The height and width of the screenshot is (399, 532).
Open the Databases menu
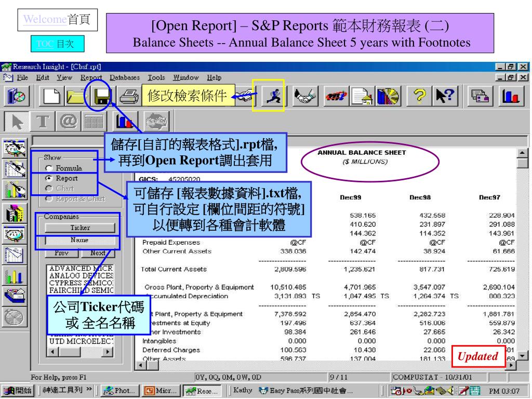pos(125,78)
